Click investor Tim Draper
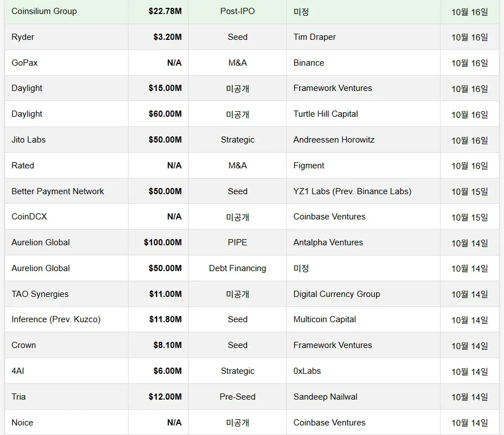The width and height of the screenshot is (504, 435). [x=314, y=37]
